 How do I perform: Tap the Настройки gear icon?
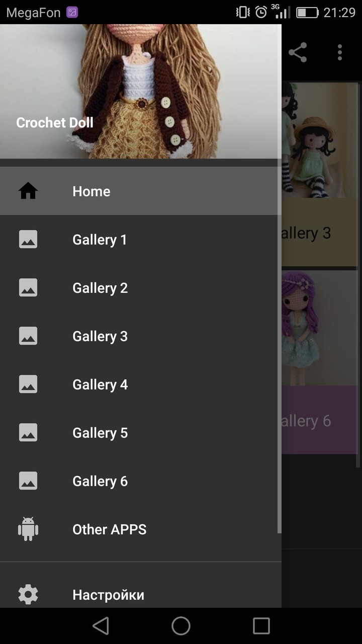coord(28,595)
